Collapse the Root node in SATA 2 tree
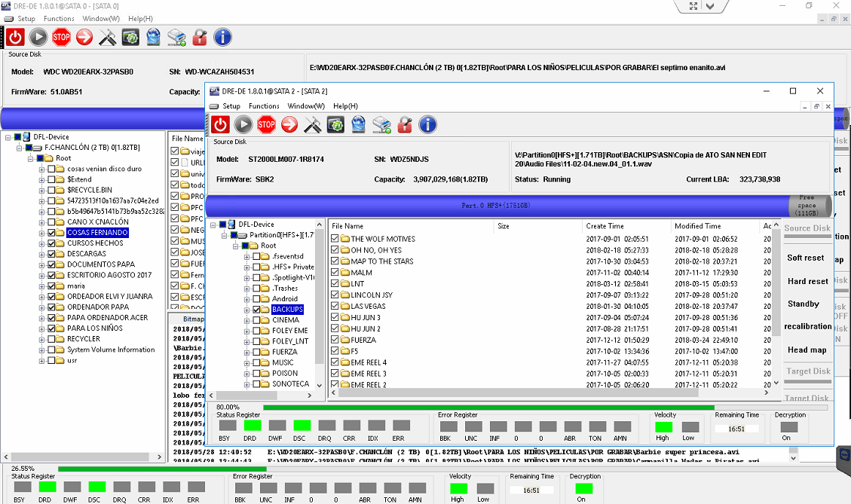 coord(235,246)
